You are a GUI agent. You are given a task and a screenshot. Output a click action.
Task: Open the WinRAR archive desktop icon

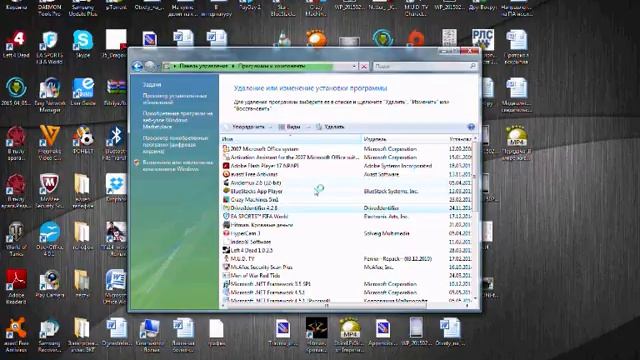(116, 91)
